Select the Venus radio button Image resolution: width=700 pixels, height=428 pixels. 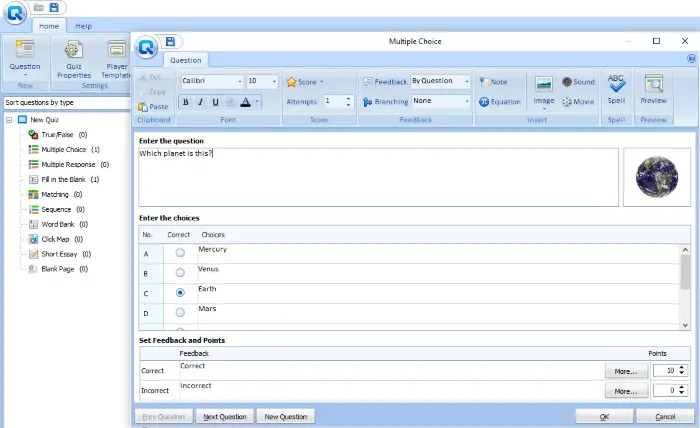(x=180, y=273)
